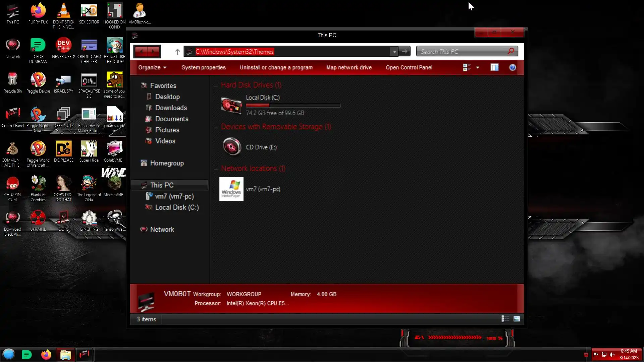Viewport: 644px width, 362px height.
Task: Click the Change your view icon
Action: [x=467, y=67]
